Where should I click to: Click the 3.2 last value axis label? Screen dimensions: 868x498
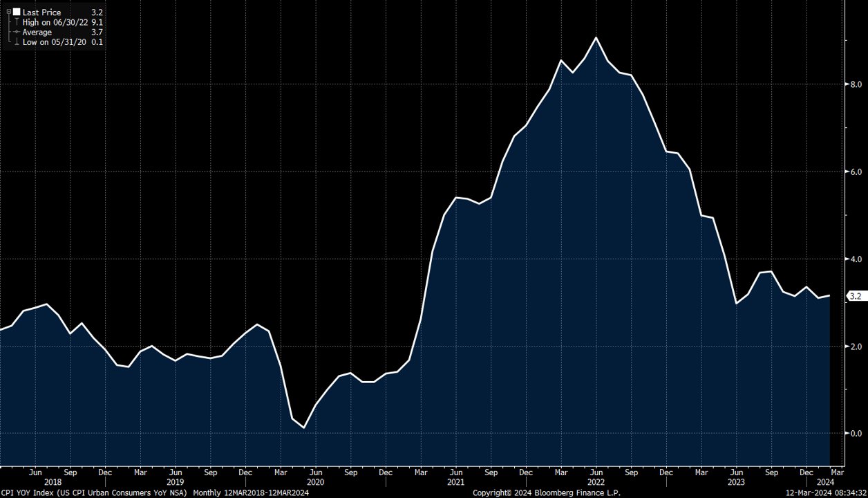(855, 296)
